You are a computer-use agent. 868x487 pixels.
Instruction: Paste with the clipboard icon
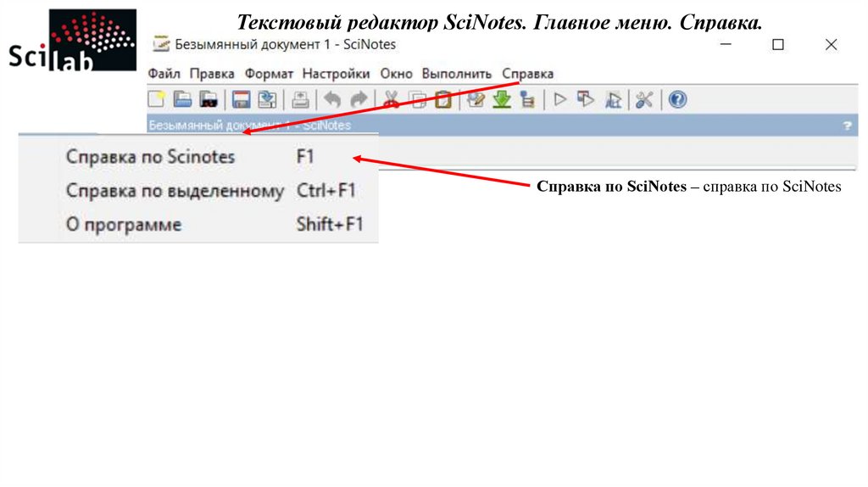[x=443, y=100]
